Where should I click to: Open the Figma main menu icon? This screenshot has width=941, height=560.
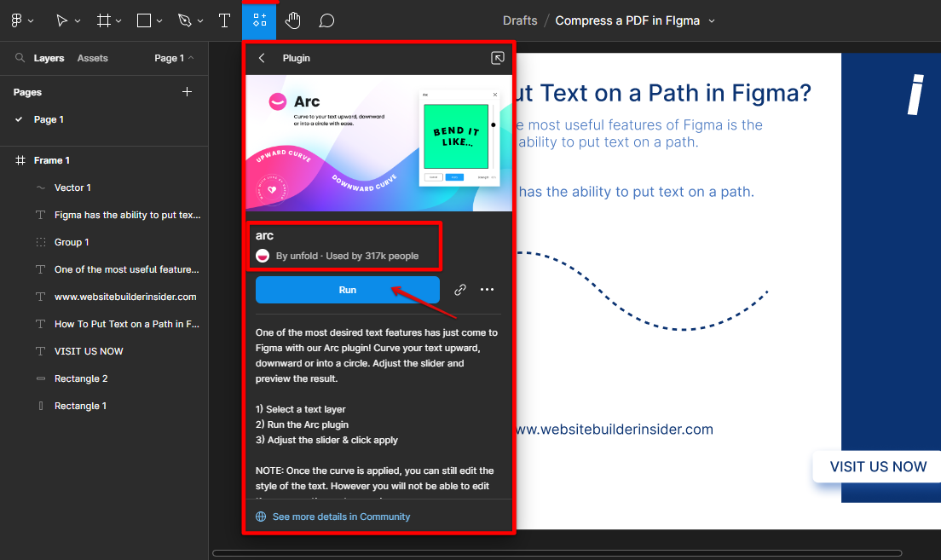pos(16,20)
